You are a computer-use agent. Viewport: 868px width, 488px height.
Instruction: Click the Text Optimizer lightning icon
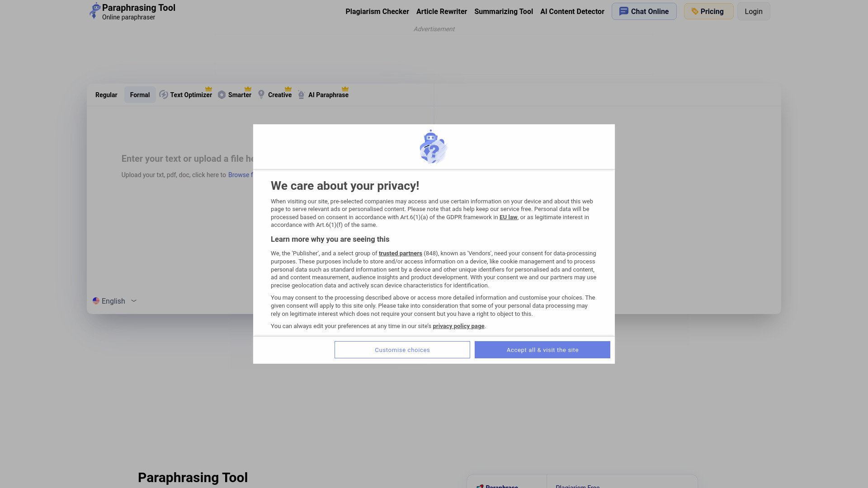point(163,94)
